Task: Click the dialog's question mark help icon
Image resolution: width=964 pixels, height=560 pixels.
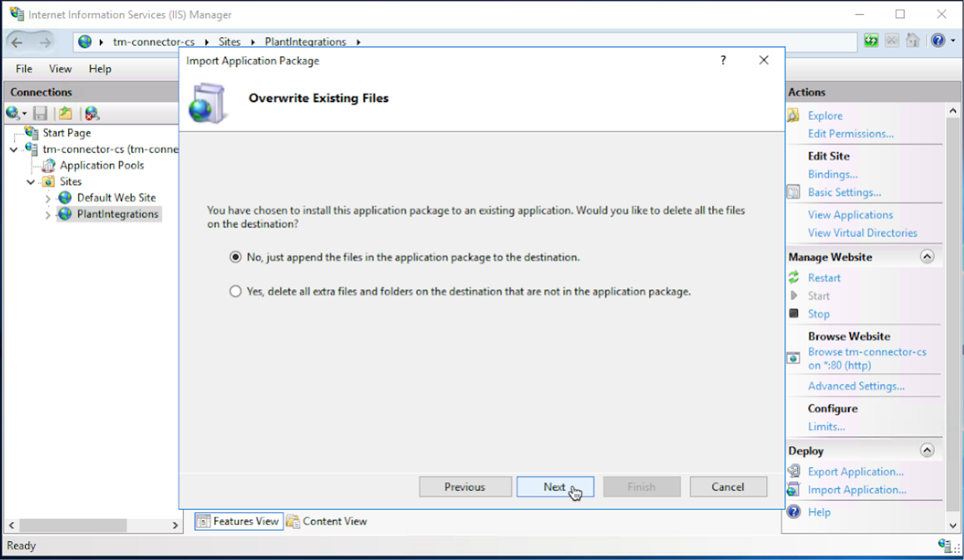Action: coord(723,60)
